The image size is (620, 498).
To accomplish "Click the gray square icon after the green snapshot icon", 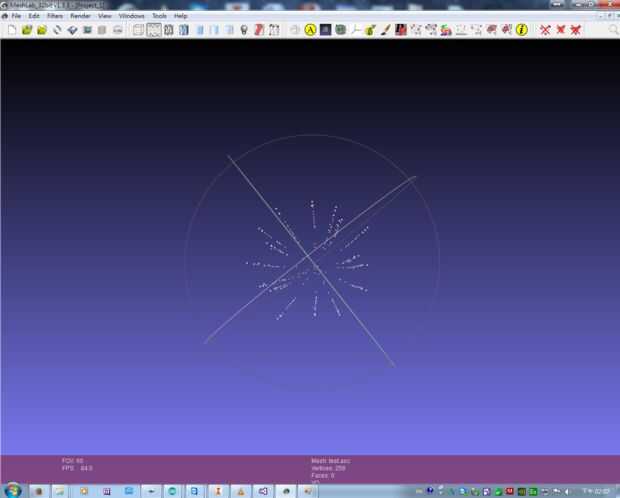I will pos(102,30).
